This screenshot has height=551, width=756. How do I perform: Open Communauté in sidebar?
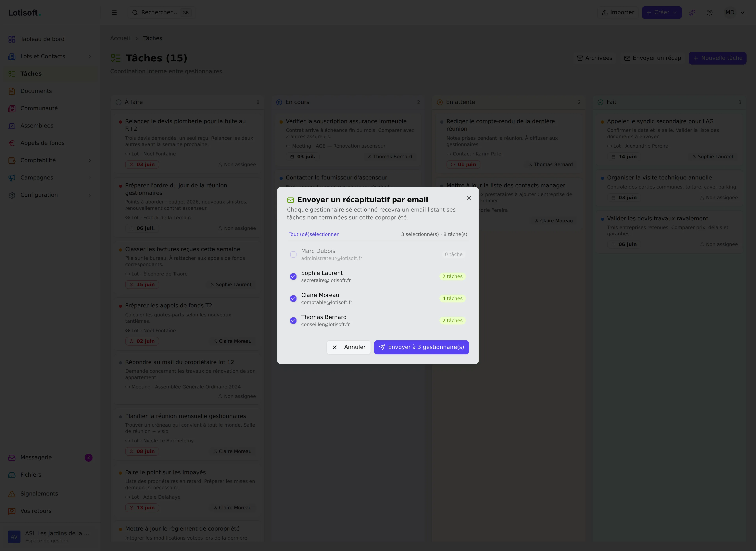point(50,108)
